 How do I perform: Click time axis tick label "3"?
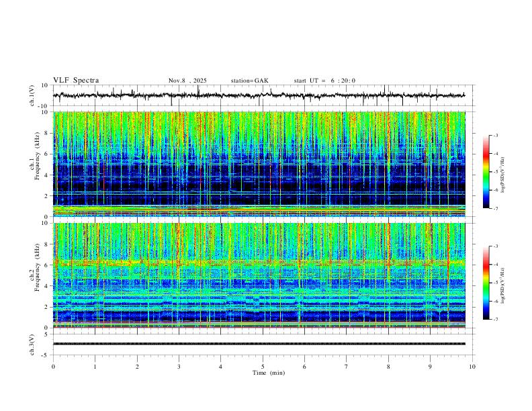coord(179,367)
